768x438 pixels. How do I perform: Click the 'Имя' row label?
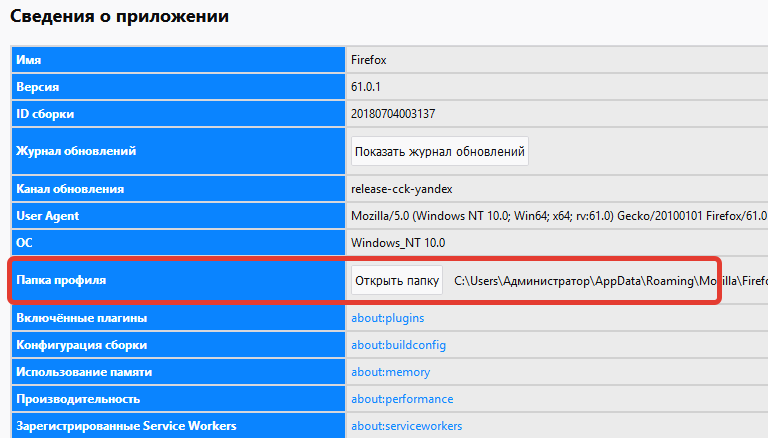pyautogui.click(x=28, y=60)
